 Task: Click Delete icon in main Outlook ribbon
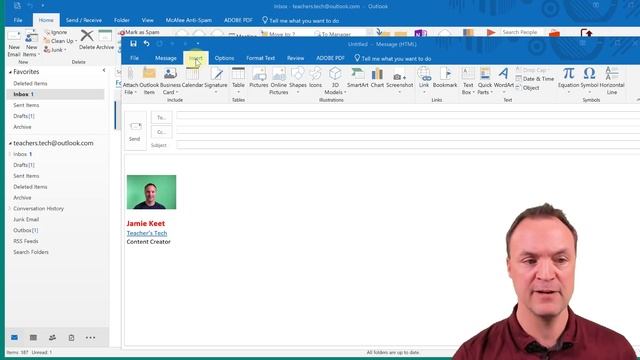pos(87,40)
